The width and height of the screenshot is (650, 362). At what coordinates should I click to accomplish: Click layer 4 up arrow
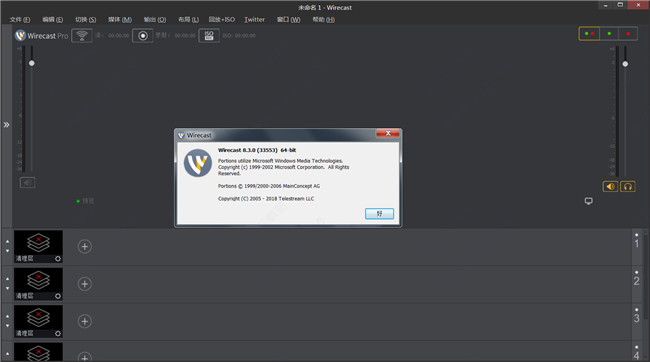pyautogui.click(x=7, y=354)
